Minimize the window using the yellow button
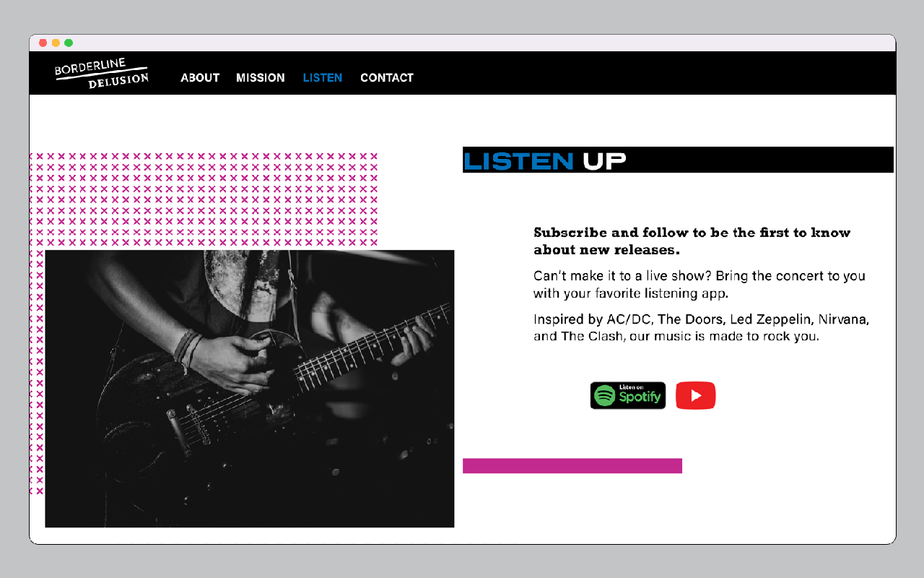Viewport: 924px width, 578px height. (56, 43)
